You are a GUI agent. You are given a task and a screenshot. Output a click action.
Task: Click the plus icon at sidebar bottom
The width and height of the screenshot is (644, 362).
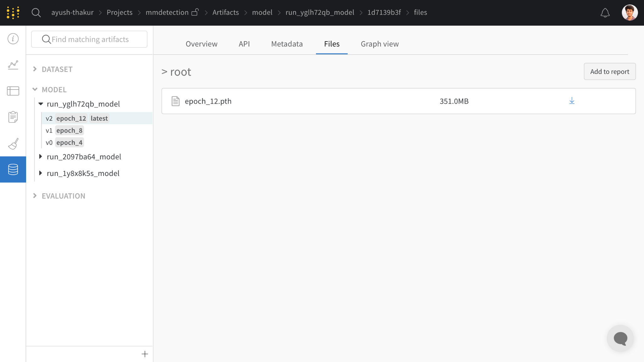coord(145,354)
